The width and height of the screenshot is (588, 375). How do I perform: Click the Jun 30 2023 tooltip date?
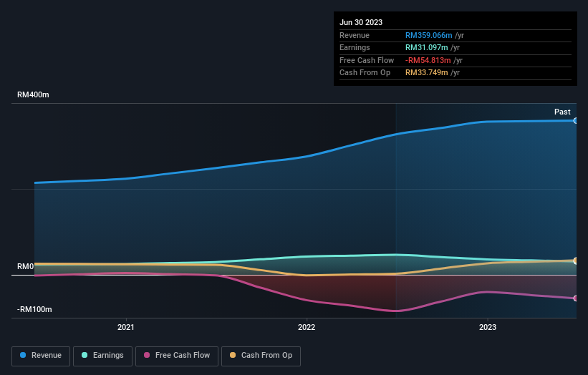coord(361,22)
